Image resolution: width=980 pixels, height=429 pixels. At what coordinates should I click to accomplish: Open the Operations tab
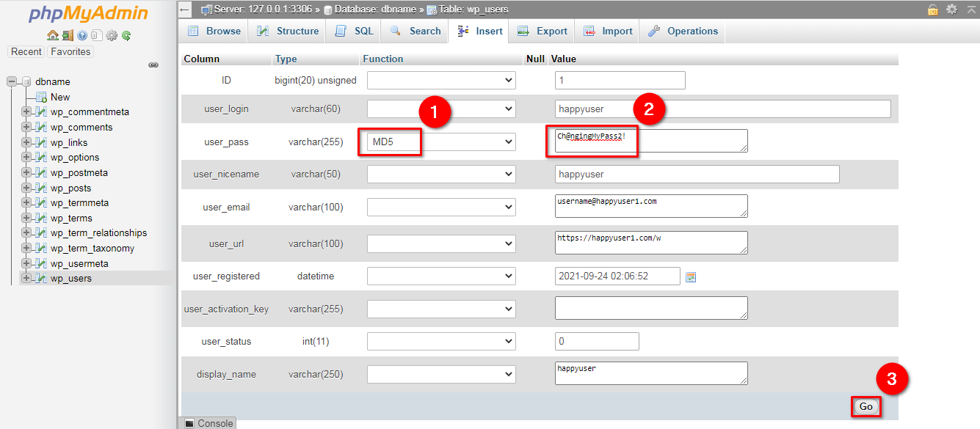tap(683, 31)
